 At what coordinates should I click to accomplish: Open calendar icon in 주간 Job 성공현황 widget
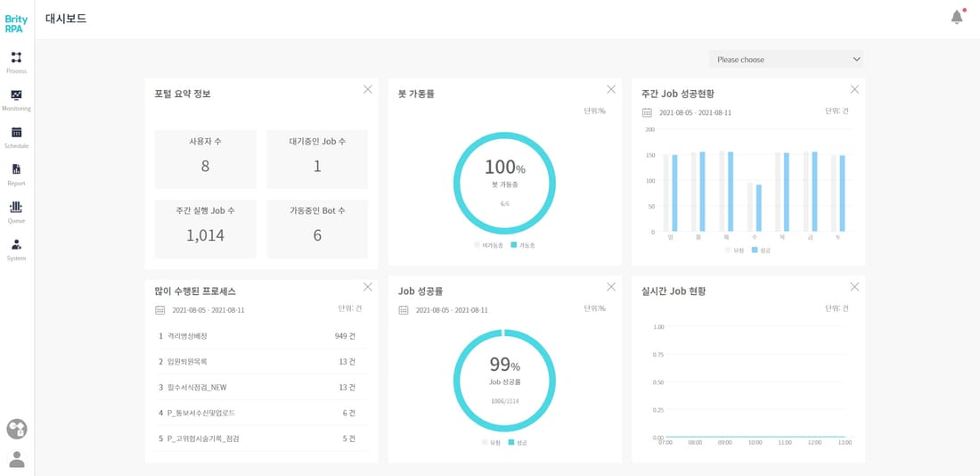647,112
